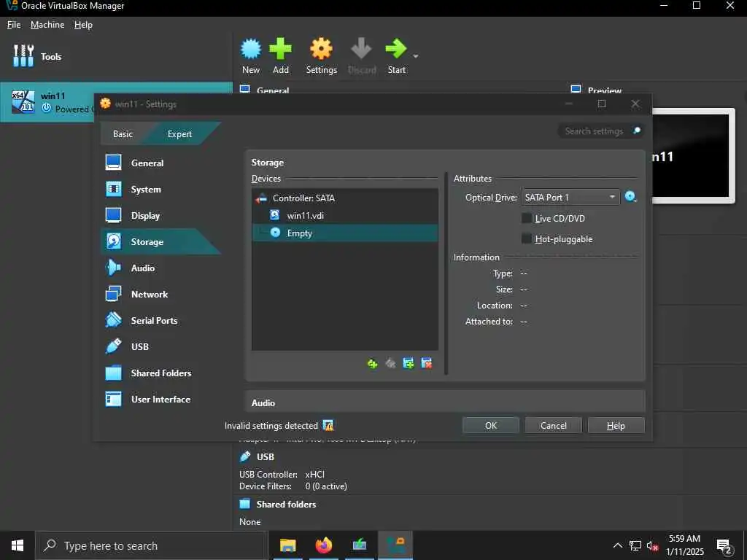Image resolution: width=747 pixels, height=560 pixels.
Task: Click the add attachment icon
Action: pyautogui.click(x=409, y=364)
